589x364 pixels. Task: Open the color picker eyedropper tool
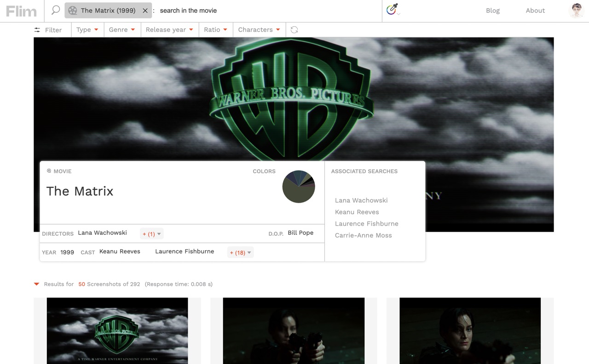392,9
